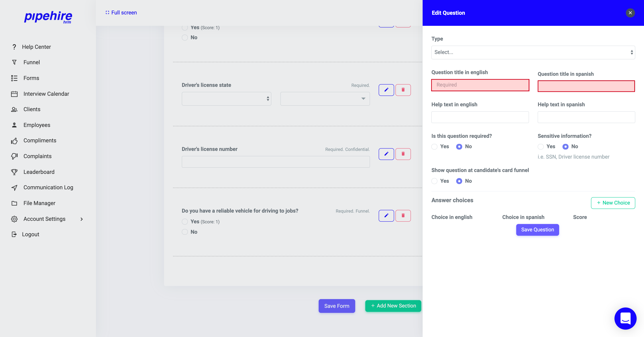
Task: Click the Compliments thumbs-up icon
Action: [14, 141]
